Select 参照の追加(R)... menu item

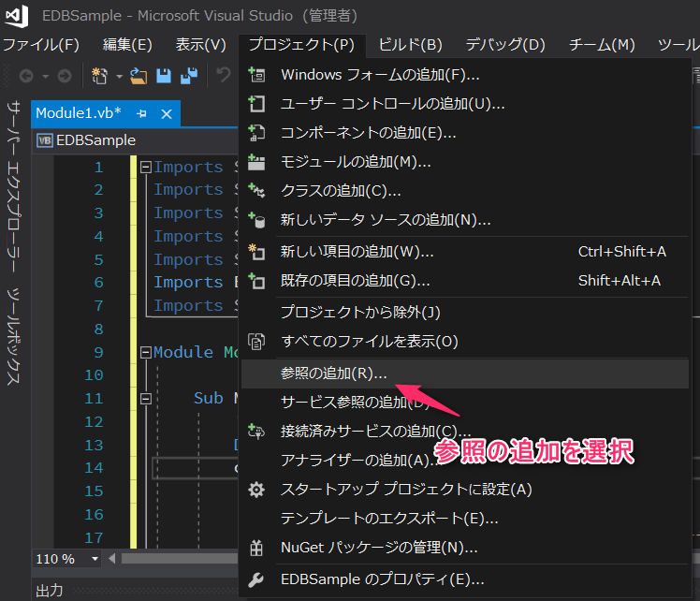tap(333, 373)
